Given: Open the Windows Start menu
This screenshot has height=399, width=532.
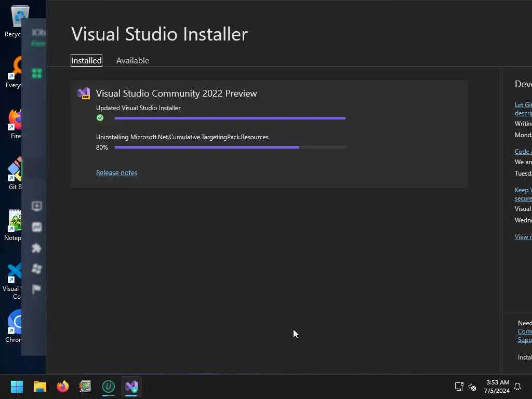Looking at the screenshot, I should [17, 387].
